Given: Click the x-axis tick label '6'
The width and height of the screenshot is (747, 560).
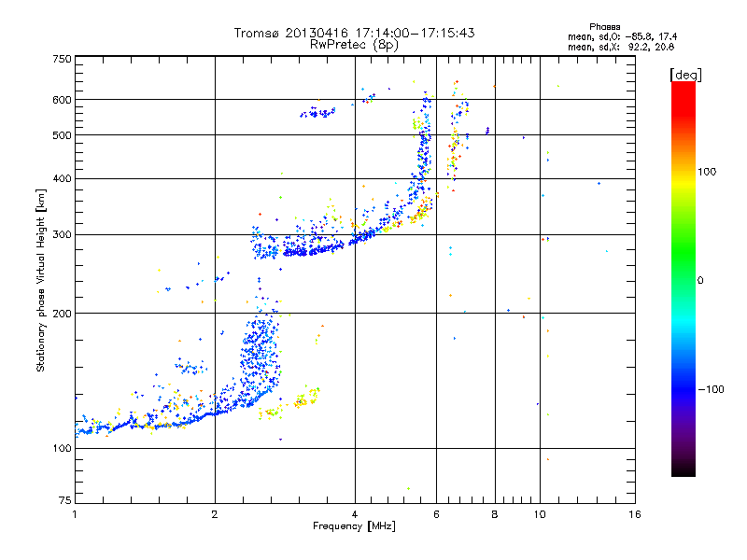Looking at the screenshot, I should 436,514.
